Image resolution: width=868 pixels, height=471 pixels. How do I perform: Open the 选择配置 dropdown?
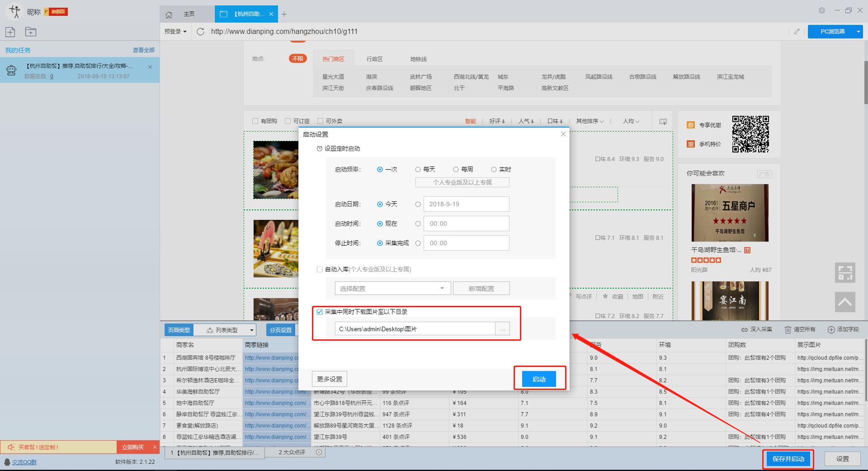tap(393, 288)
